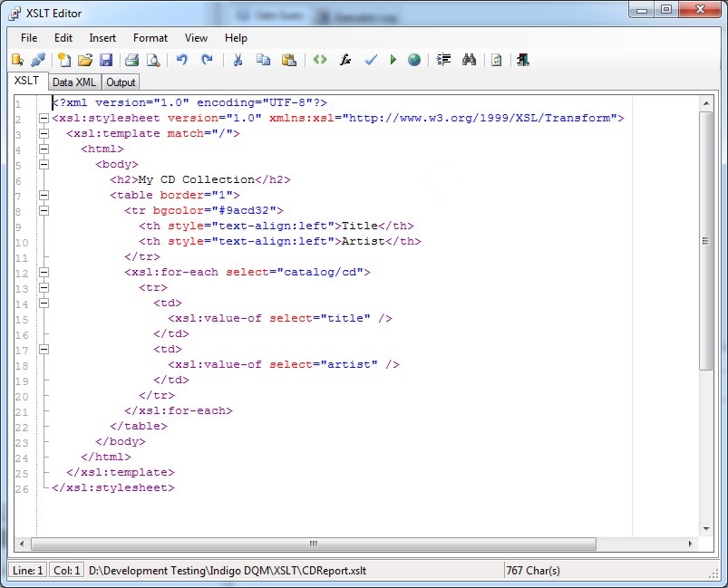Save the file with the floppy disk icon
The image size is (728, 588).
pyautogui.click(x=105, y=60)
